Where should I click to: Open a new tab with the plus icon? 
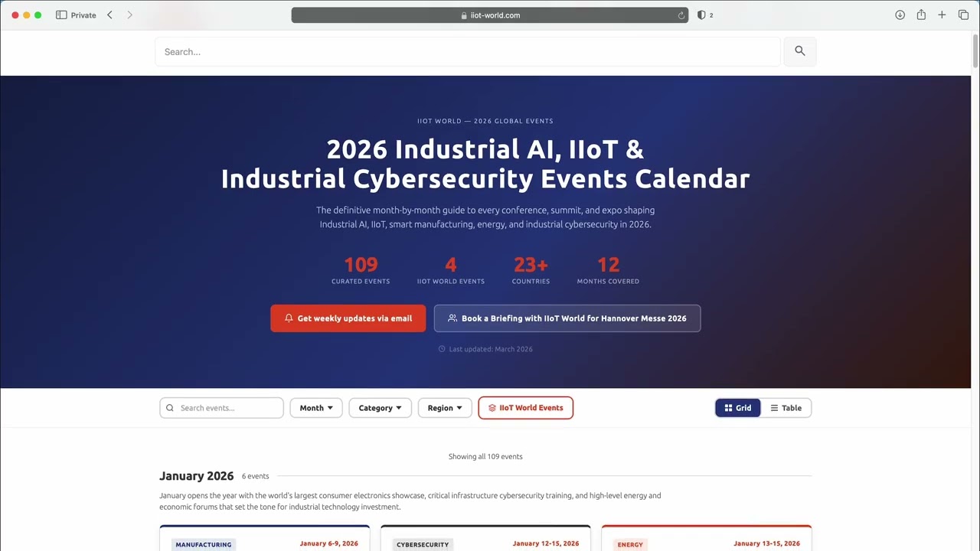pos(942,15)
